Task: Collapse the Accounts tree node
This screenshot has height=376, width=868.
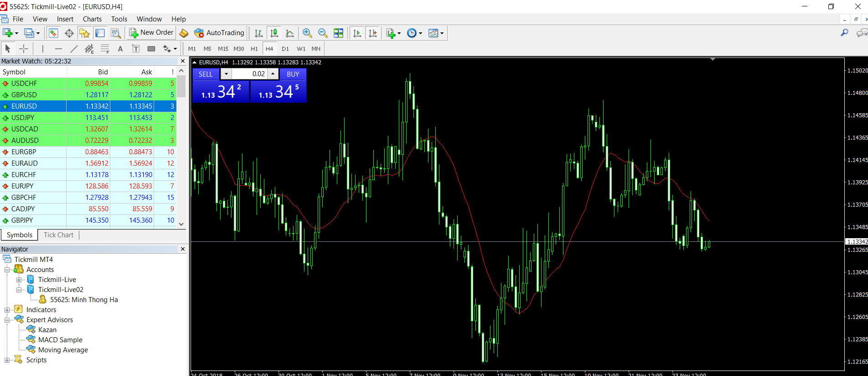Action: [7, 270]
